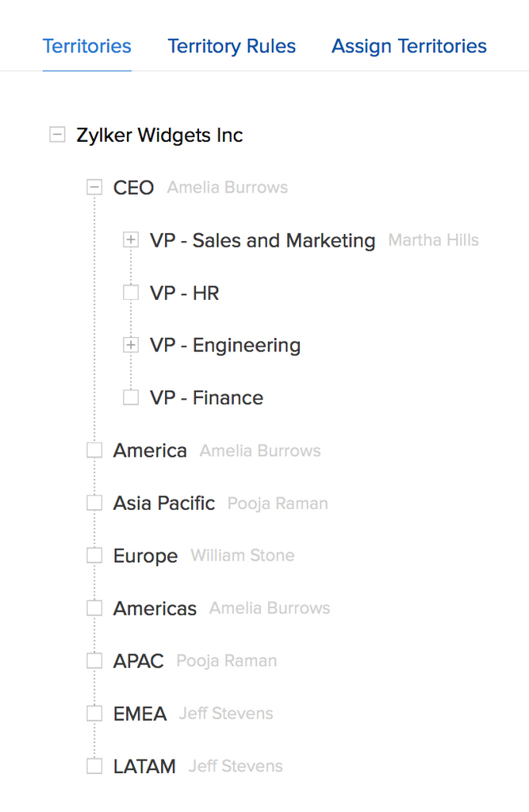Click Martha Hills manager name
529x812 pixels.
pos(434,240)
